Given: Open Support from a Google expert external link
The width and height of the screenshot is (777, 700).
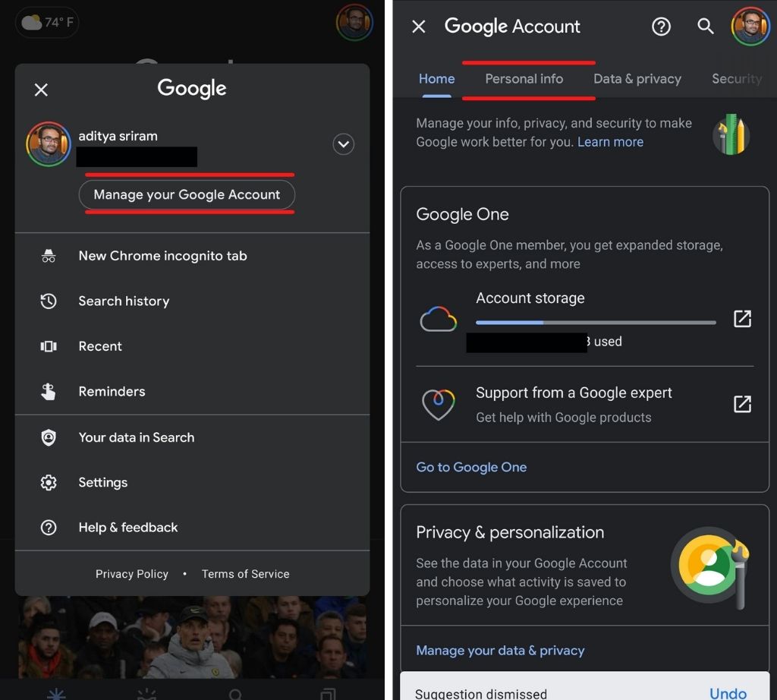Looking at the screenshot, I should [742, 404].
